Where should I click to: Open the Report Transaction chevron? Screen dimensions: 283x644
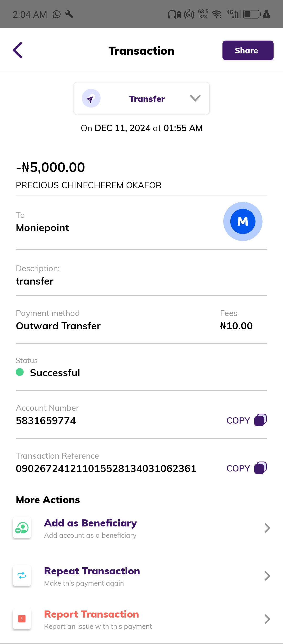(x=267, y=619)
